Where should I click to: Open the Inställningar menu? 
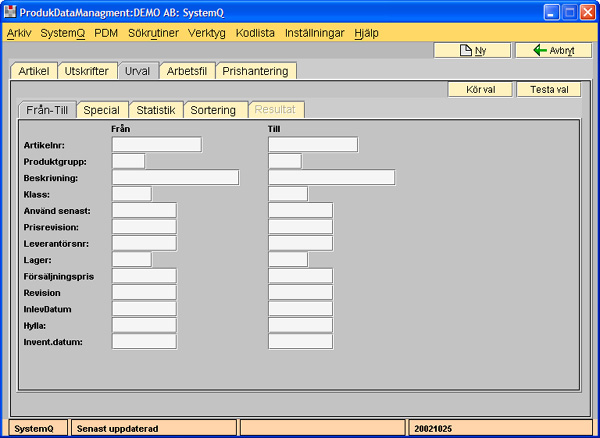315,33
